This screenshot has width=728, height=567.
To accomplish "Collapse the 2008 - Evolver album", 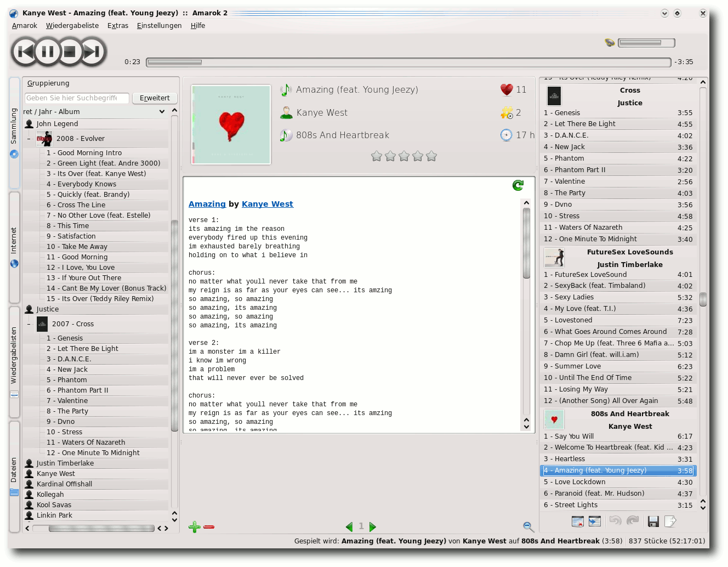I will point(29,139).
